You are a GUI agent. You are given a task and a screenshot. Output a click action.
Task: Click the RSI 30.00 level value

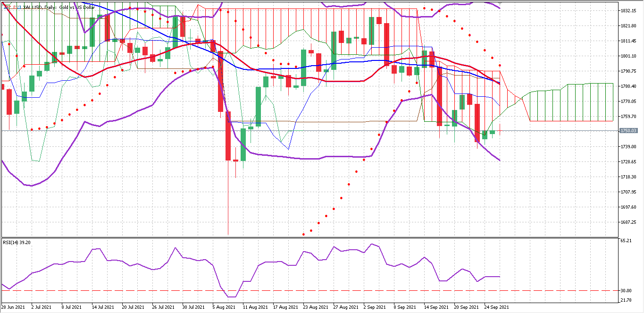[625, 291]
